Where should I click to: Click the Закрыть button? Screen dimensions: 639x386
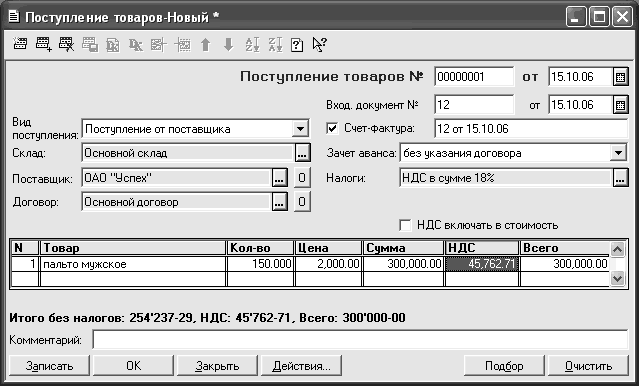(x=217, y=366)
